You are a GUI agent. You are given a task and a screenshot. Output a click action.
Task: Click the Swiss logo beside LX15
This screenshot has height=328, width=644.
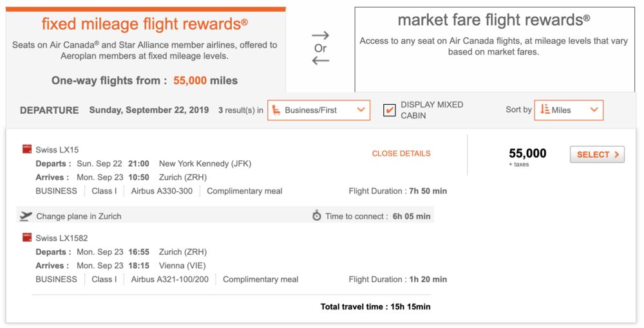click(27, 149)
